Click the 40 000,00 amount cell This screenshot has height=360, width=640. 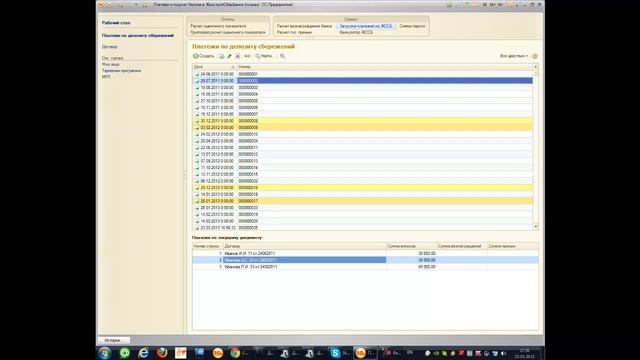(411, 267)
